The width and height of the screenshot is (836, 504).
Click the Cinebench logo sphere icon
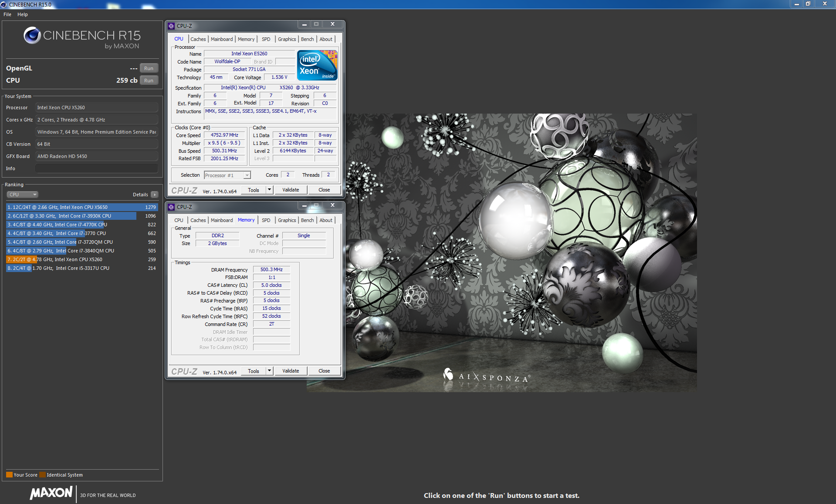click(x=32, y=35)
